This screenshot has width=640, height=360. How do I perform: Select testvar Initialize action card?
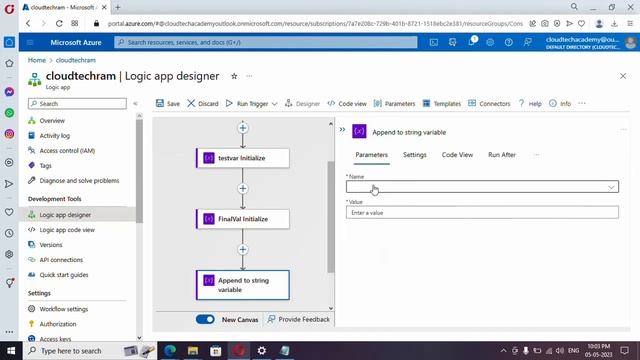tap(243, 158)
